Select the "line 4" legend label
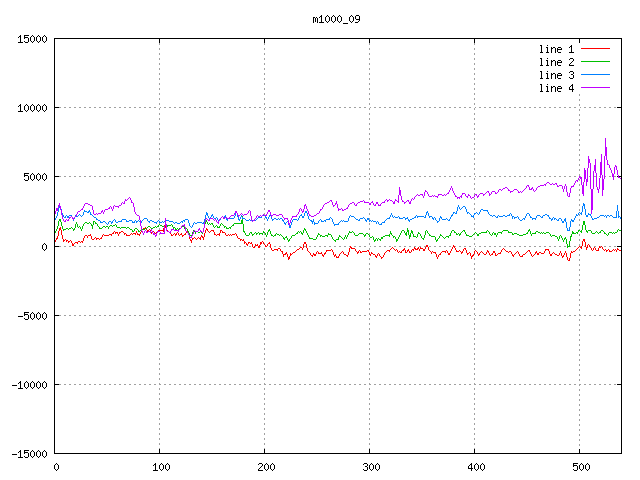 click(556, 88)
